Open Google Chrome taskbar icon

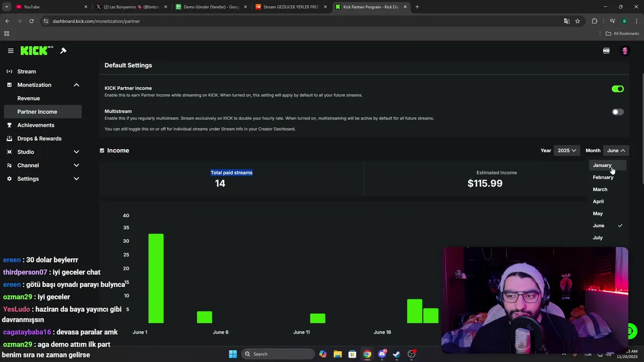click(367, 354)
